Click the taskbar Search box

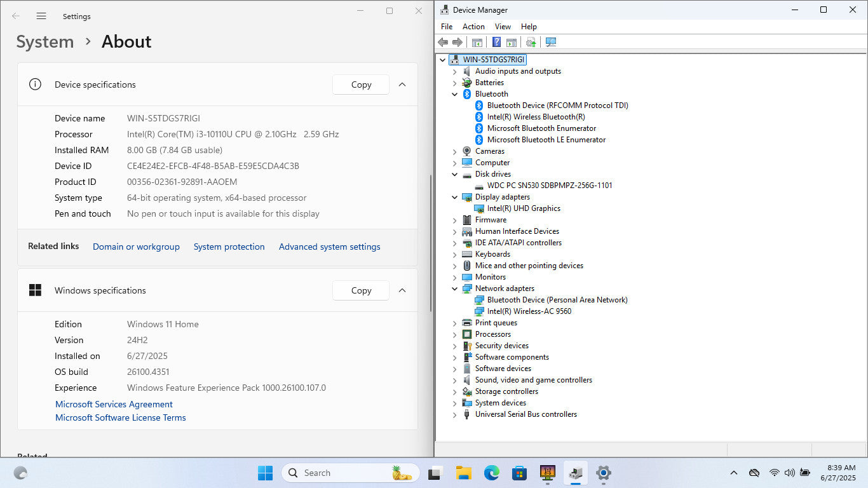click(351, 473)
